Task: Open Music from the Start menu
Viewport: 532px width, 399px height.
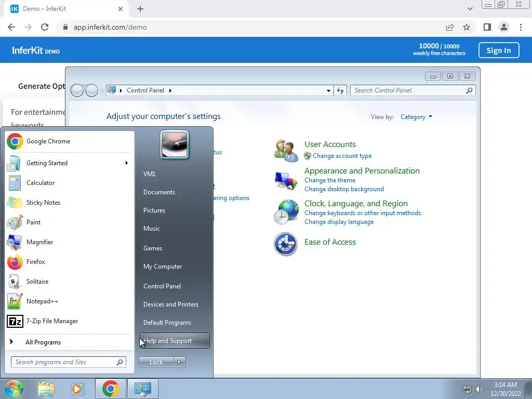Action: coord(175,229)
